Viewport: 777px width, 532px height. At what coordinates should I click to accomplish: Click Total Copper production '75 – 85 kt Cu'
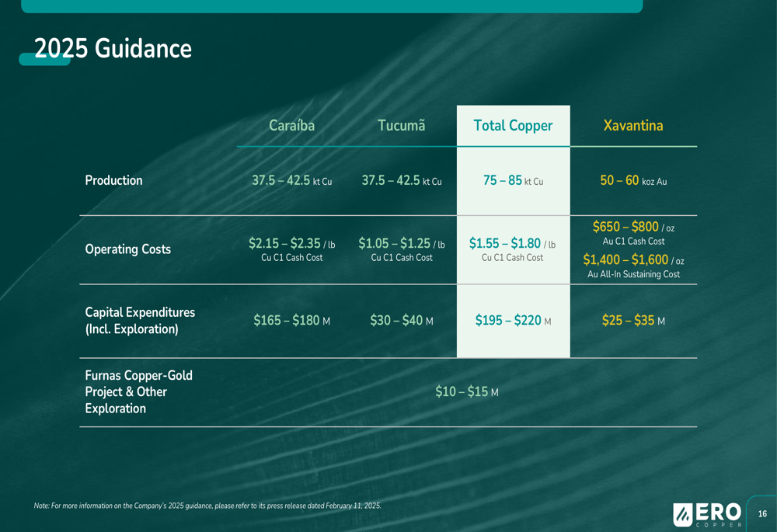coord(513,181)
